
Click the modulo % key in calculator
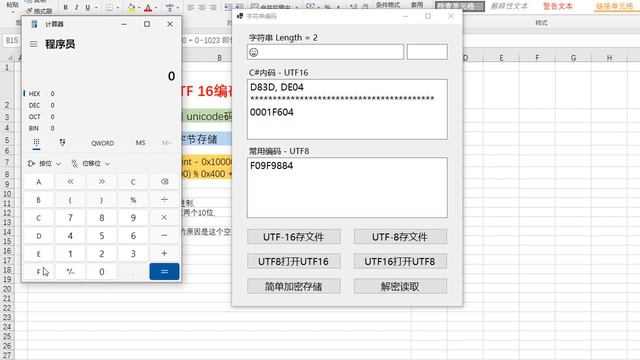[133, 200]
